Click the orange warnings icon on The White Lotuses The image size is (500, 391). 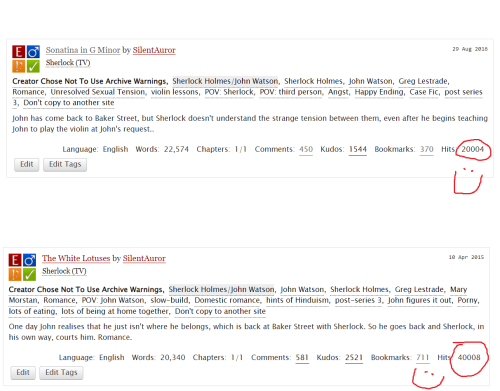point(15,274)
